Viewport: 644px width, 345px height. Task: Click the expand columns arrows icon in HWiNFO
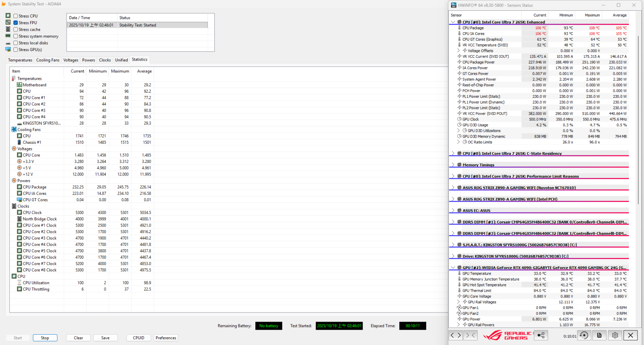[x=456, y=335]
